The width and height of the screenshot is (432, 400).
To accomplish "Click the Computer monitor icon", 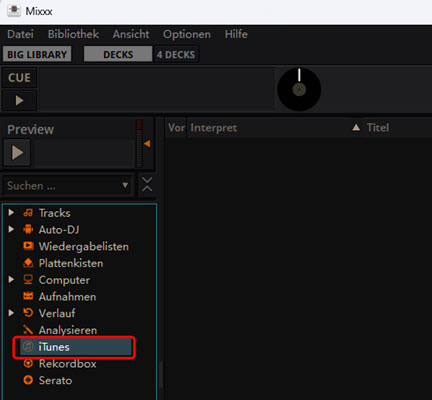I will tap(28, 280).
